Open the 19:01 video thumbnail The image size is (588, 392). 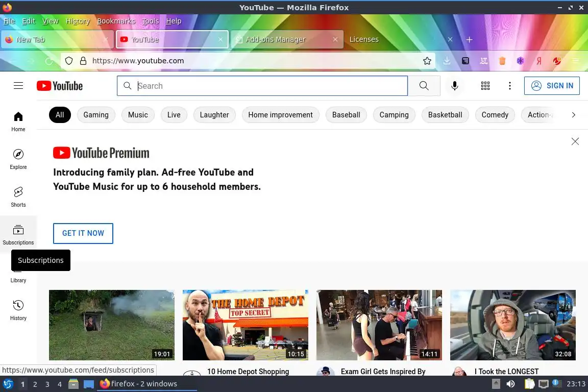tap(112, 325)
